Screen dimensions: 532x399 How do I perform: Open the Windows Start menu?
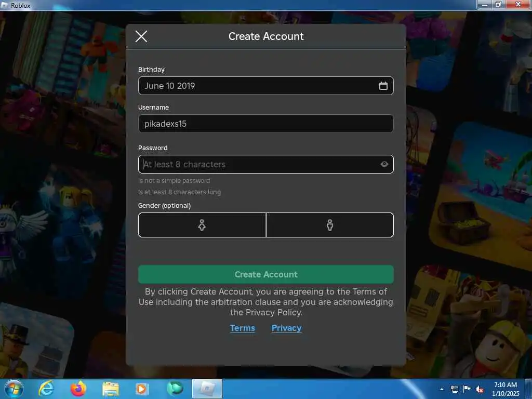pos(14,389)
